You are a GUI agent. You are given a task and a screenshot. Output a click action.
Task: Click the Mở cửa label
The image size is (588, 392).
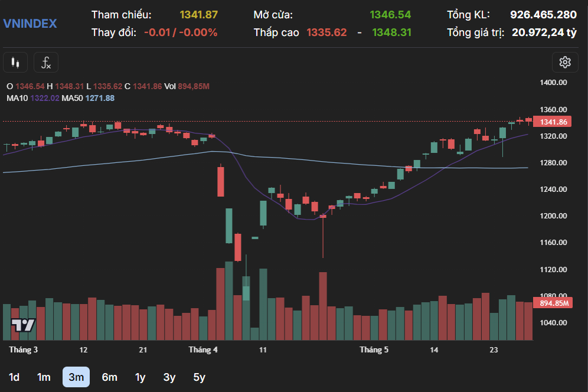click(x=273, y=15)
